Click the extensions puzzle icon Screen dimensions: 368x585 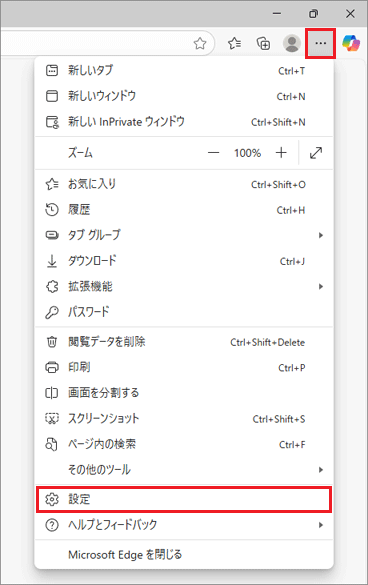pos(52,287)
